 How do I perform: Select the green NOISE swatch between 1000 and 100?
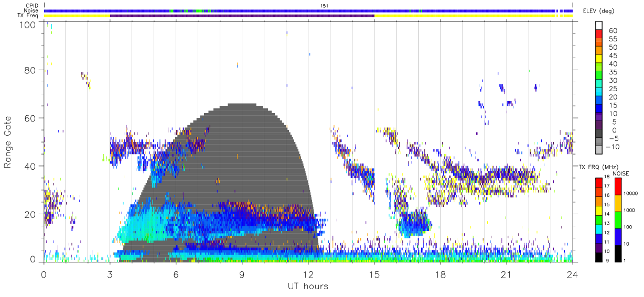point(618,219)
